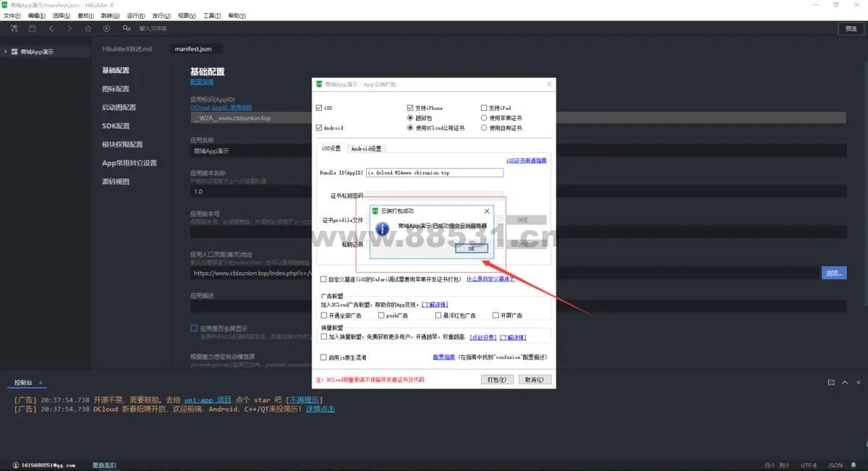Go back with the left arrow icon
This screenshot has height=471, width=868.
pyautogui.click(x=51, y=28)
